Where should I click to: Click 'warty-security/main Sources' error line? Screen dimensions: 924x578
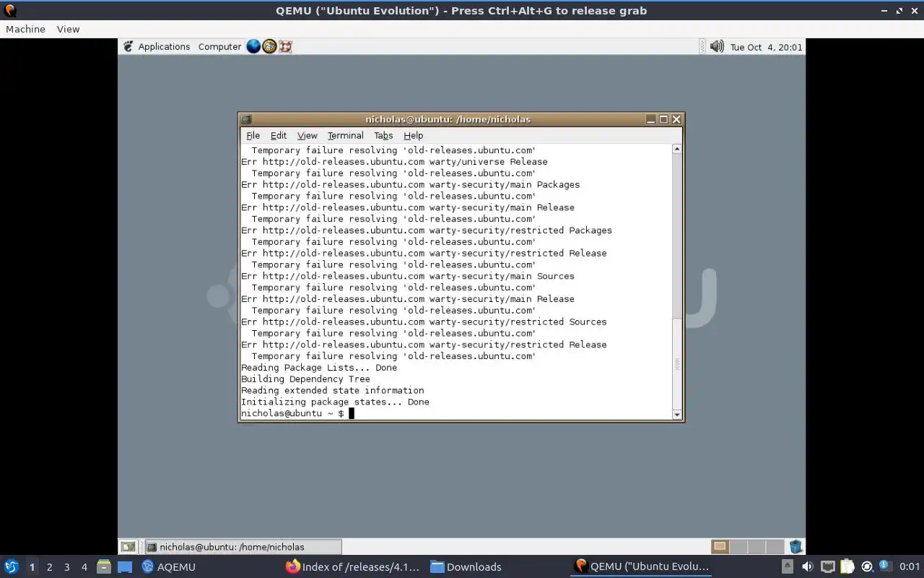408,276
